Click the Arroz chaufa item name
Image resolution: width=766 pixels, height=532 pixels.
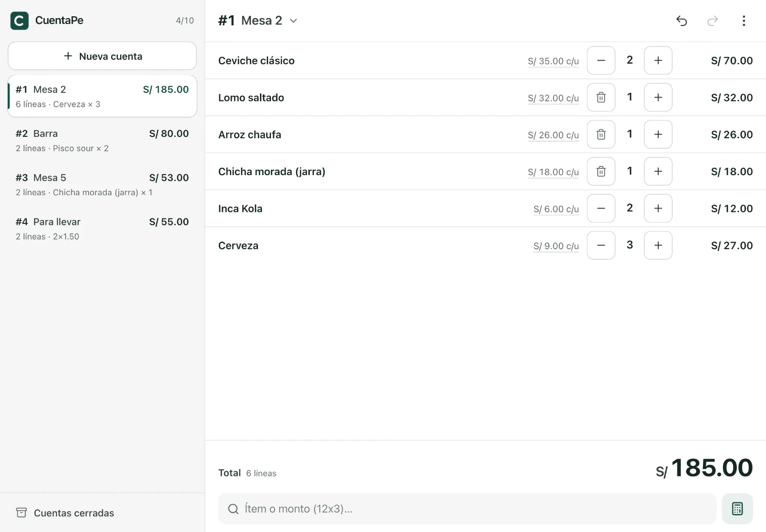(x=249, y=134)
